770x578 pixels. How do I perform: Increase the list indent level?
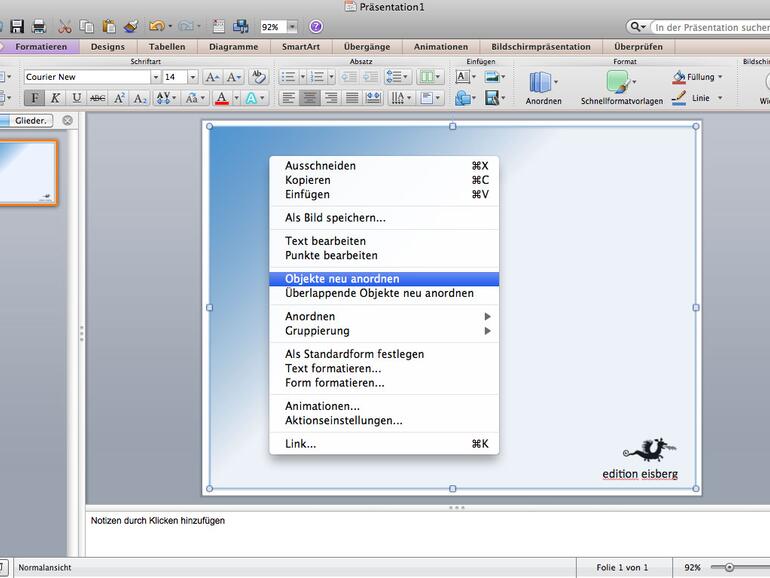click(370, 77)
